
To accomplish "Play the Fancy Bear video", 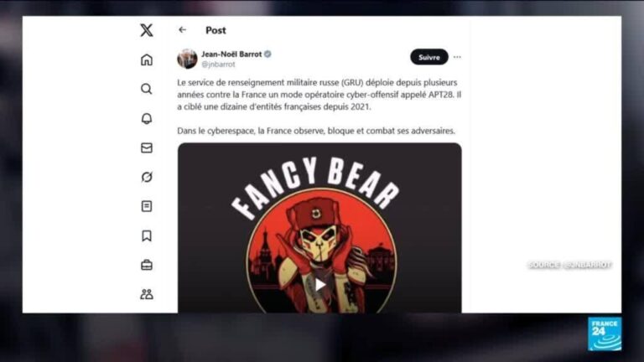I will (x=320, y=284).
